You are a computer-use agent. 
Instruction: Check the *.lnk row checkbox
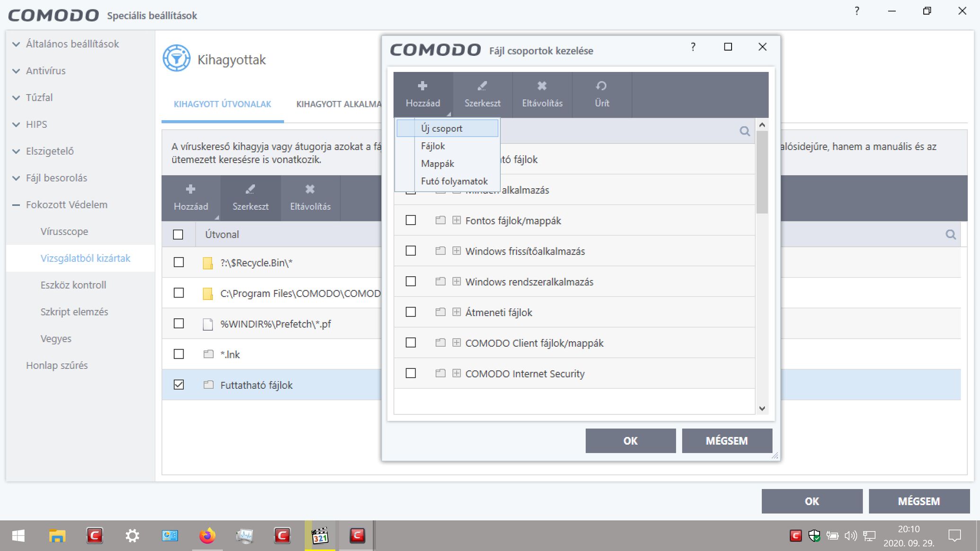point(178,354)
